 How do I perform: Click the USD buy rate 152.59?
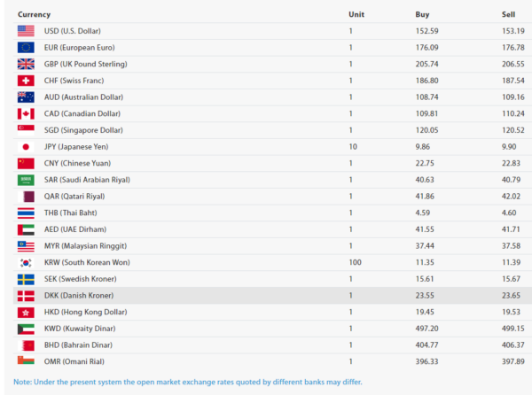pyautogui.click(x=426, y=31)
